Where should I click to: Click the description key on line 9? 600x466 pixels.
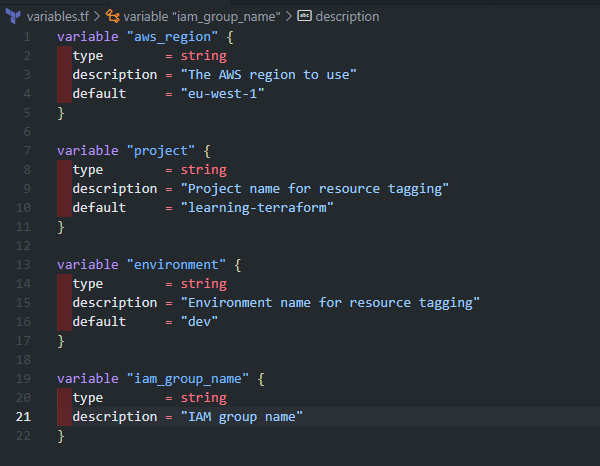pyautogui.click(x=115, y=189)
